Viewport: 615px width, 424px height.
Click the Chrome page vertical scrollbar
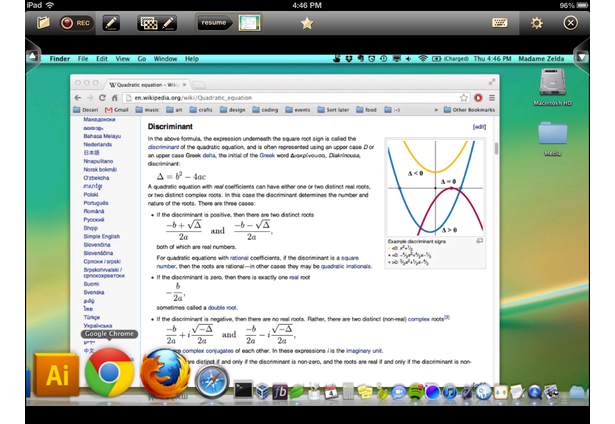point(496,148)
